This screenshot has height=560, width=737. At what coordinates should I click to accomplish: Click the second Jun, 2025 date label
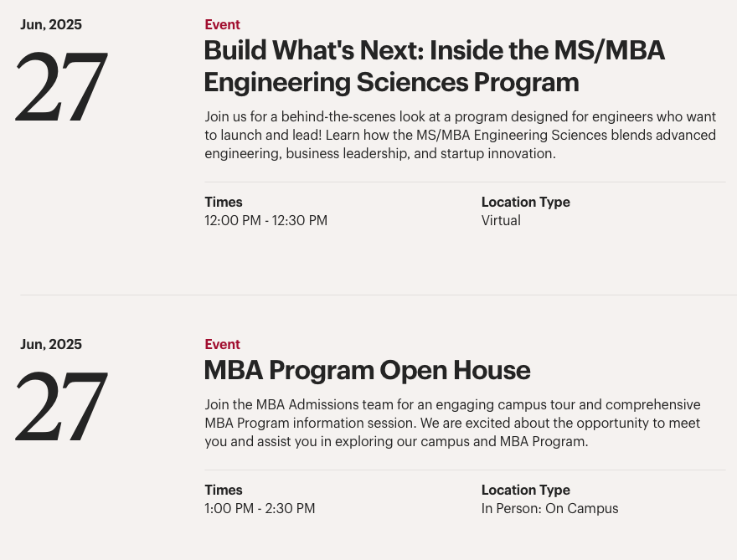click(51, 344)
